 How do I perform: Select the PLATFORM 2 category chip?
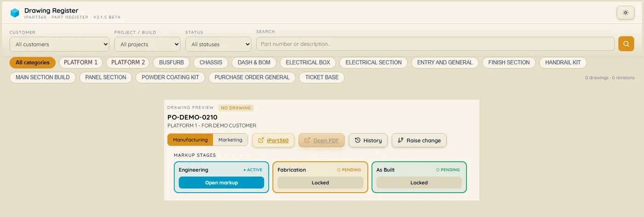[x=128, y=63]
